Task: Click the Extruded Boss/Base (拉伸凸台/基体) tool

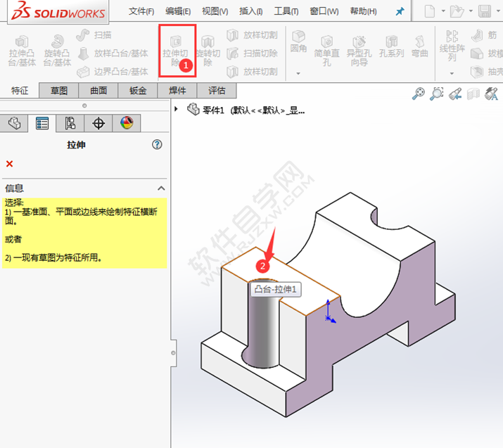Action: (x=22, y=51)
